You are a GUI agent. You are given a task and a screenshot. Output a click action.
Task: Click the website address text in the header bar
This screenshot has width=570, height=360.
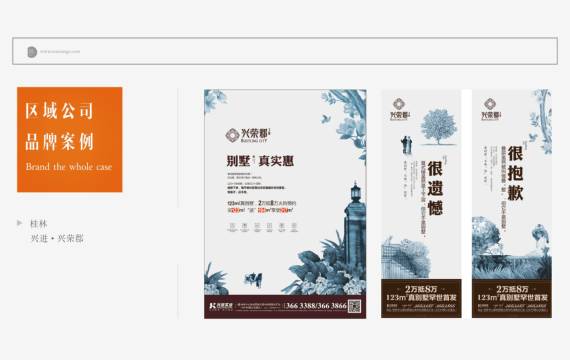tap(60, 52)
